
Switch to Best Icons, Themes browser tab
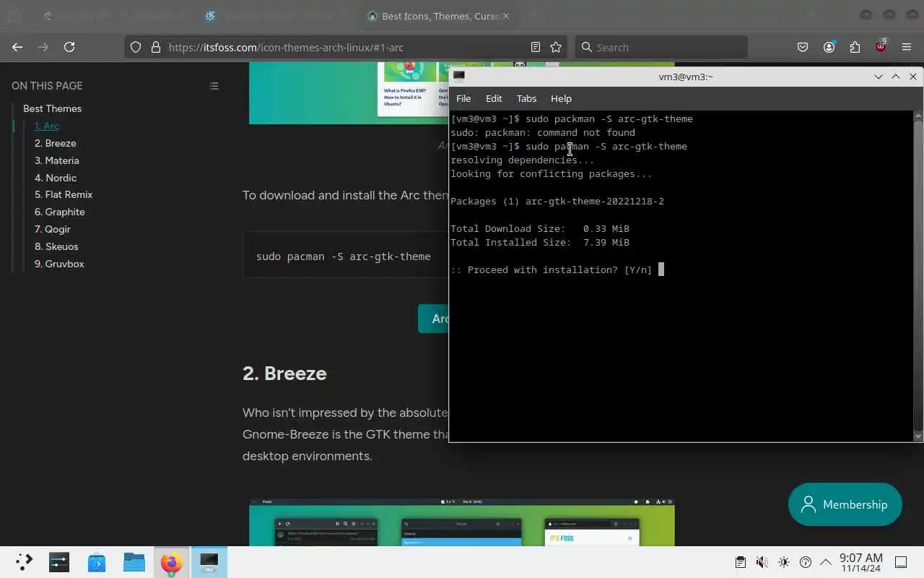[x=439, y=16]
